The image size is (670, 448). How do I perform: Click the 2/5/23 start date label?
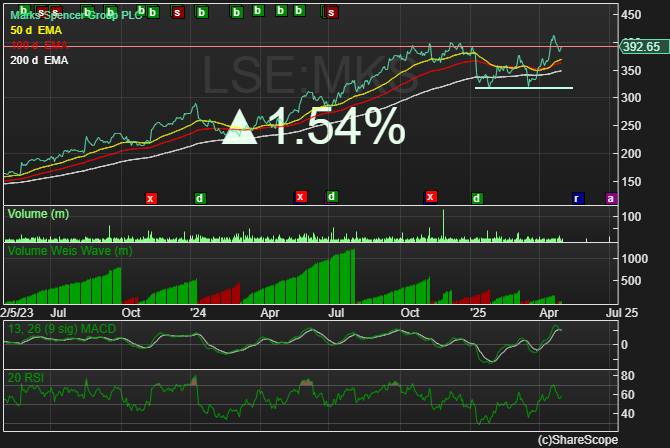[17, 313]
